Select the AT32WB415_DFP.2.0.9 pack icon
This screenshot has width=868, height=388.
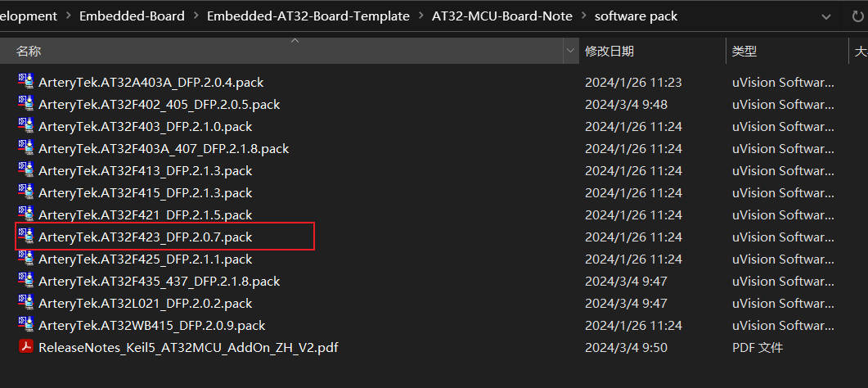click(x=26, y=325)
